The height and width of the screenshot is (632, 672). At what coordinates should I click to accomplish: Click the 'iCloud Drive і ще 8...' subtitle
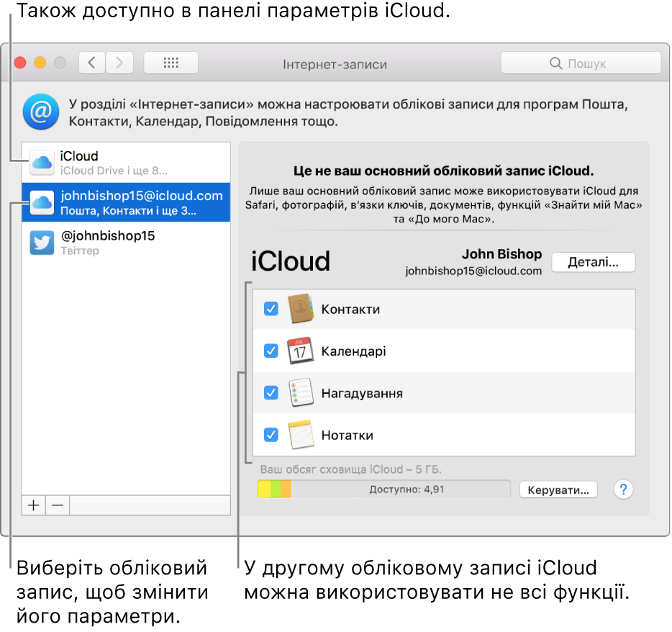pos(114,171)
